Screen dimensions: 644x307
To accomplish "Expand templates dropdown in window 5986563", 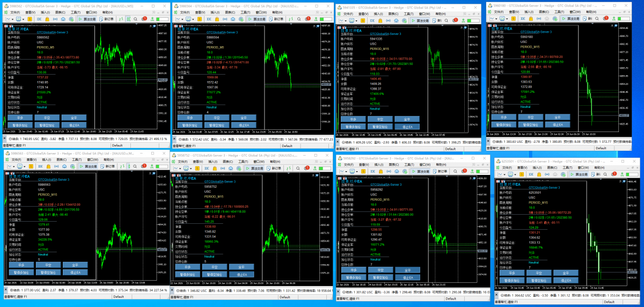I will 25,166.
